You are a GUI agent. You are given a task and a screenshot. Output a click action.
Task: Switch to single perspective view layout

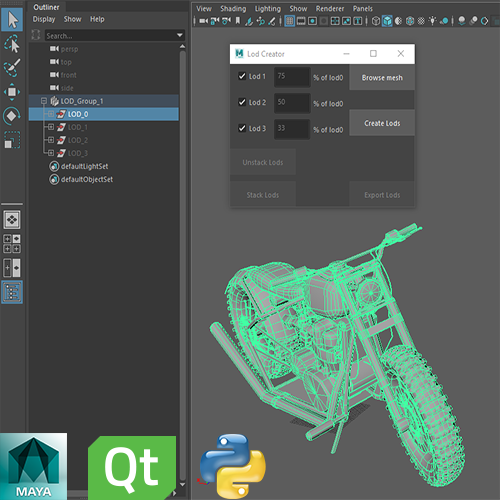(12, 220)
